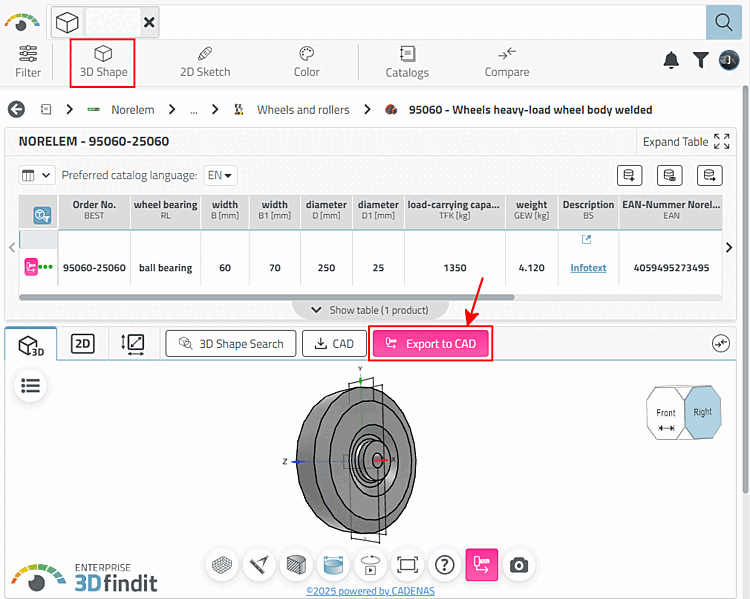Open the Filter settings panel

[28, 62]
